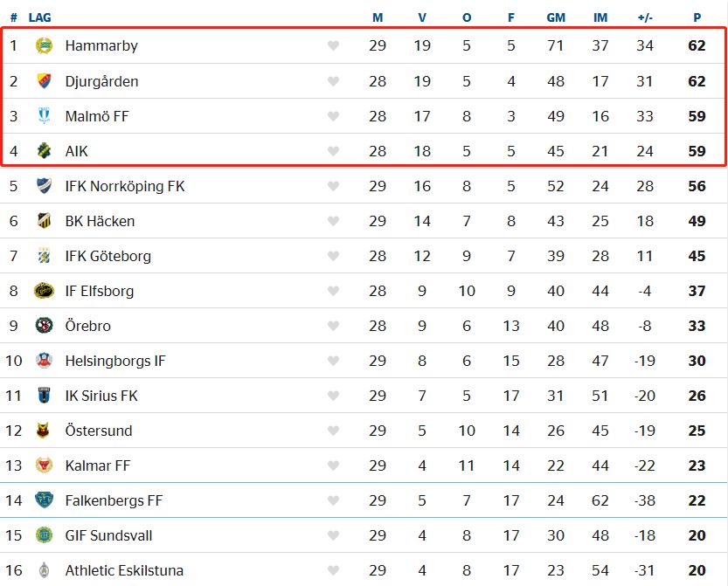728x586 pixels.
Task: Select the Falkenbergs FF team name
Action: click(114, 500)
